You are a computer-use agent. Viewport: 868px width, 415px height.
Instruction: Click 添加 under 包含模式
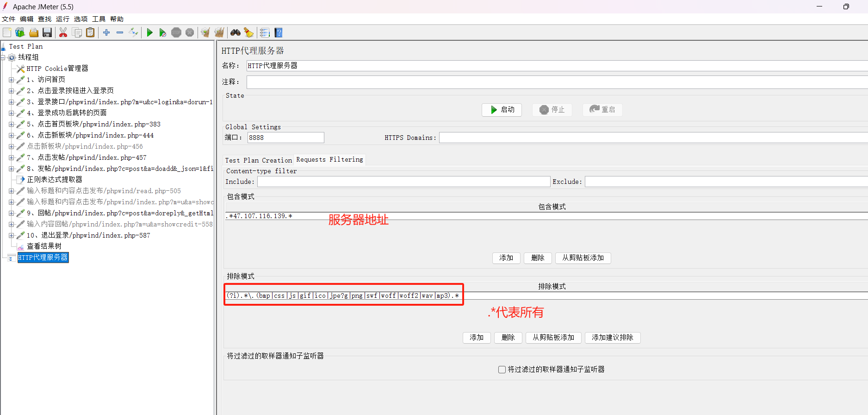click(x=506, y=258)
